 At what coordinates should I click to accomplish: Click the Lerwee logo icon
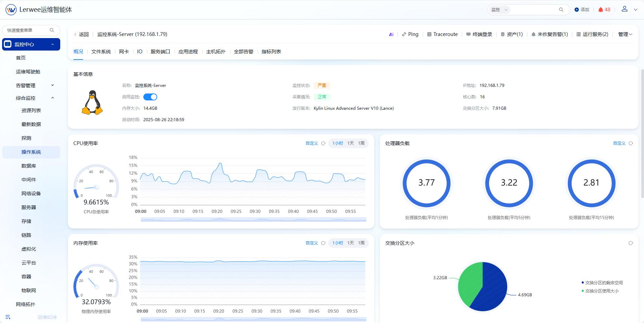coord(11,10)
